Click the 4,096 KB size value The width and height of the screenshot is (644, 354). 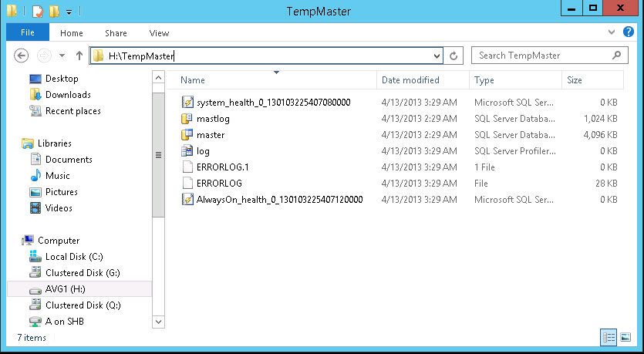tap(601, 135)
